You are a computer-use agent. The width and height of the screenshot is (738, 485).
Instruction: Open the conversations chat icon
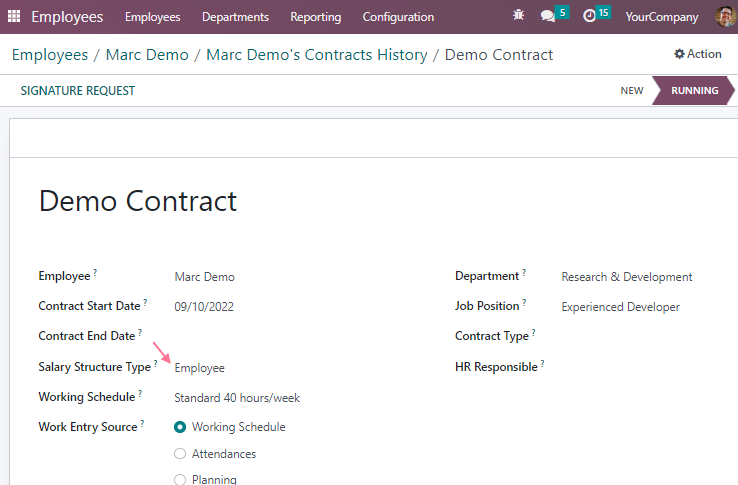tap(548, 16)
